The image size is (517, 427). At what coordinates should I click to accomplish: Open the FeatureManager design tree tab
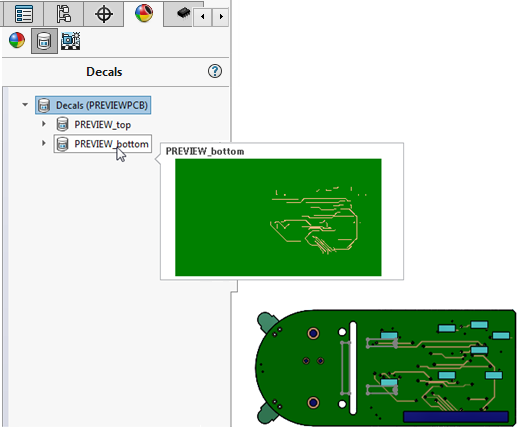click(23, 14)
